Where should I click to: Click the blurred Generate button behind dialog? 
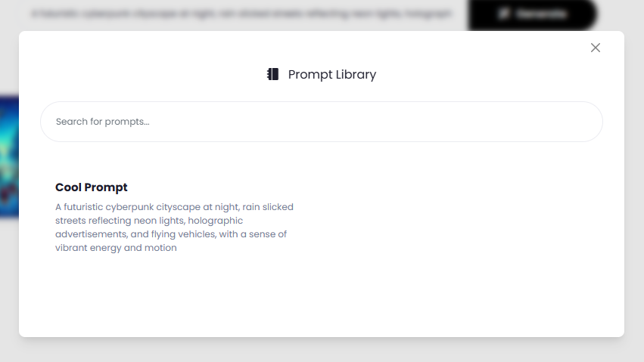(x=532, y=14)
